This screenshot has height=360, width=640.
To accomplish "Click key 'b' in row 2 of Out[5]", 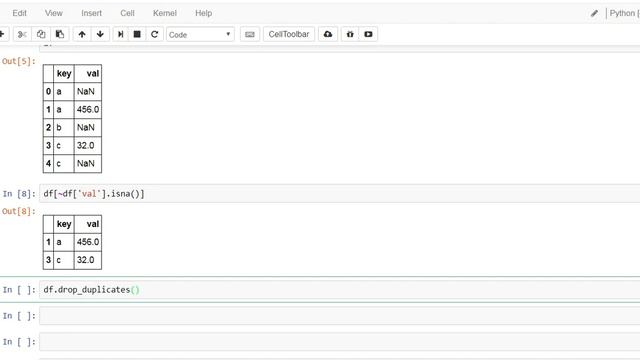I will point(59,127).
